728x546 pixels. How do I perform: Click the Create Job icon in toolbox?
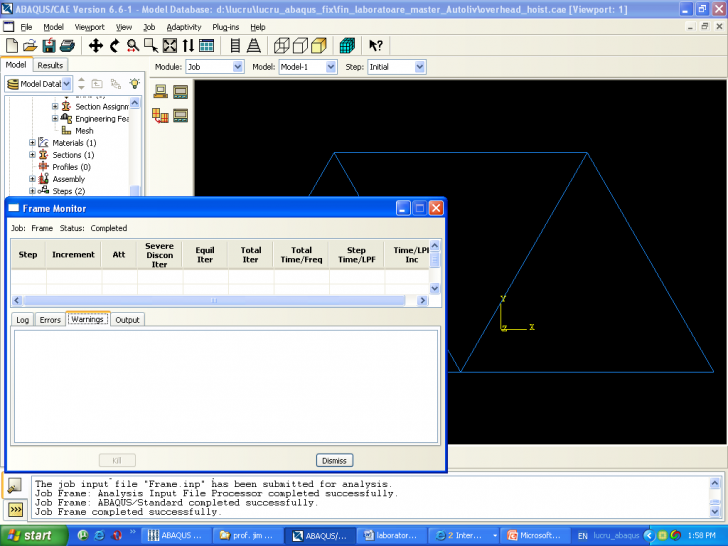[x=160, y=92]
